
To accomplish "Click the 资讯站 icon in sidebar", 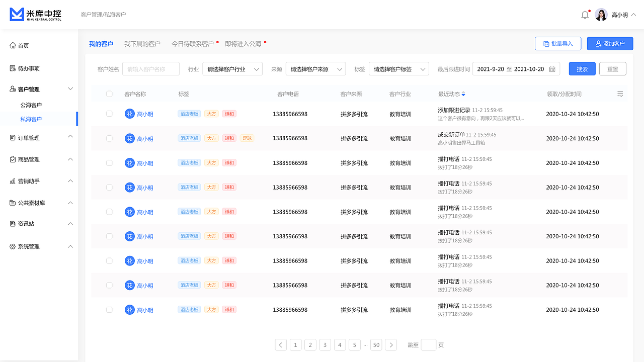I will pyautogui.click(x=13, y=224).
